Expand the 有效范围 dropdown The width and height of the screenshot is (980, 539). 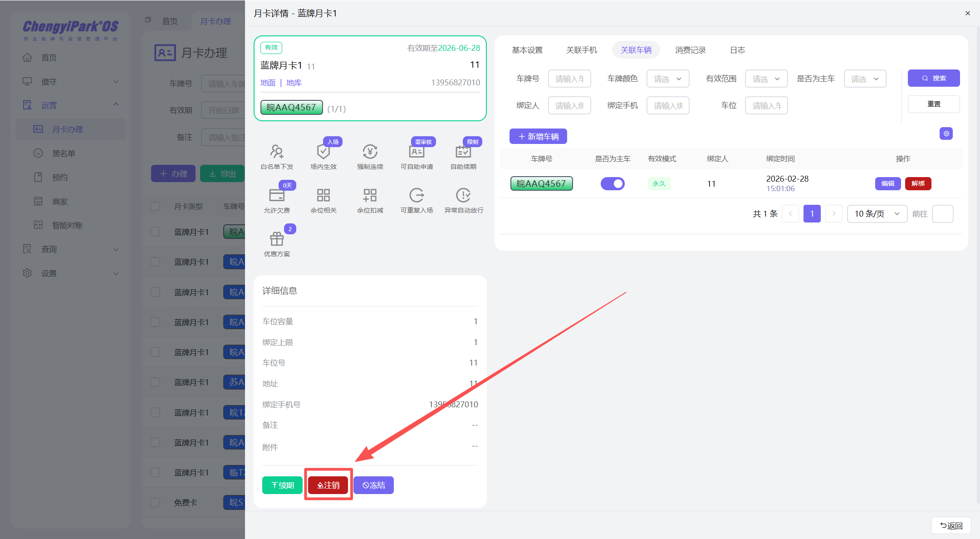[x=766, y=79]
